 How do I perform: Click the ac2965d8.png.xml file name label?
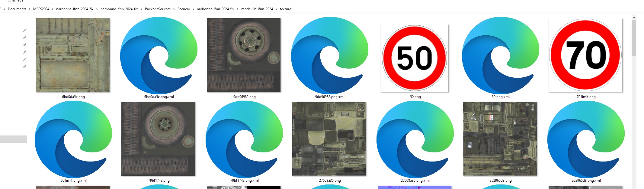586,181
